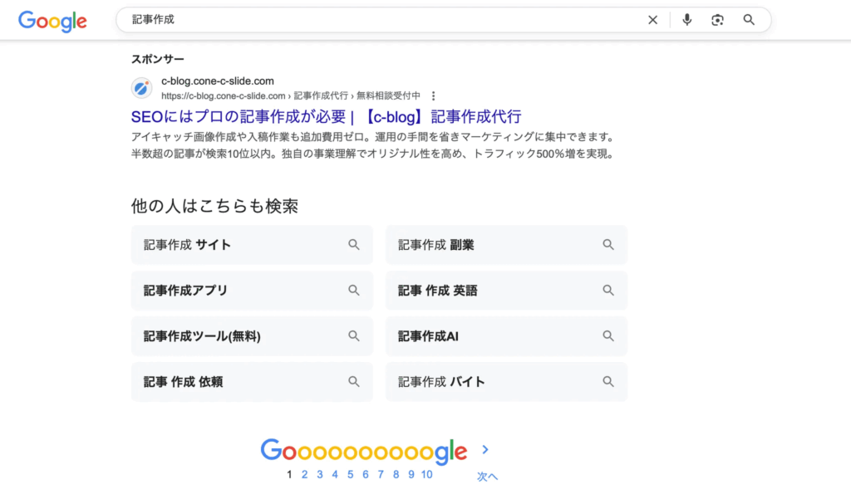
Task: Go to results page 2
Action: 304,475
